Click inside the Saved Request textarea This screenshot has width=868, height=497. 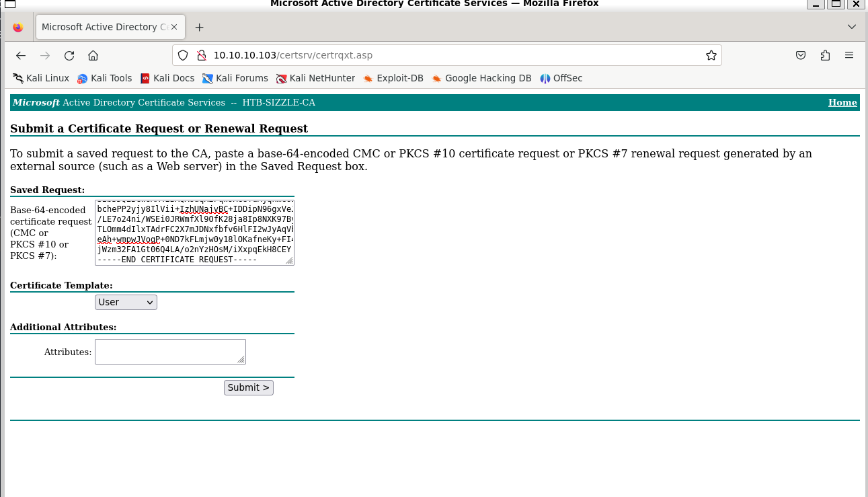point(194,233)
